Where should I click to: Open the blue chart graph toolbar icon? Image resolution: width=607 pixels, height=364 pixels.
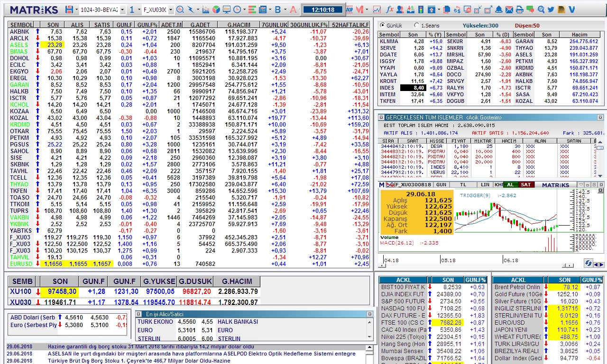coord(205,9)
